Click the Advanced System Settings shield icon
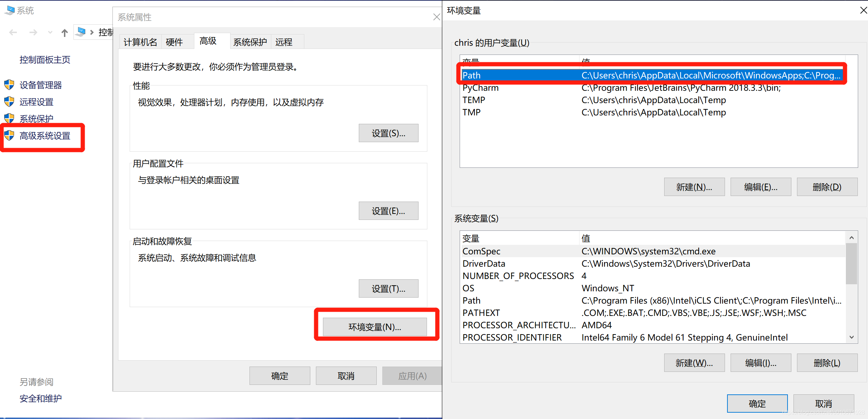Screen dimensions: 868x419 (x=9, y=135)
